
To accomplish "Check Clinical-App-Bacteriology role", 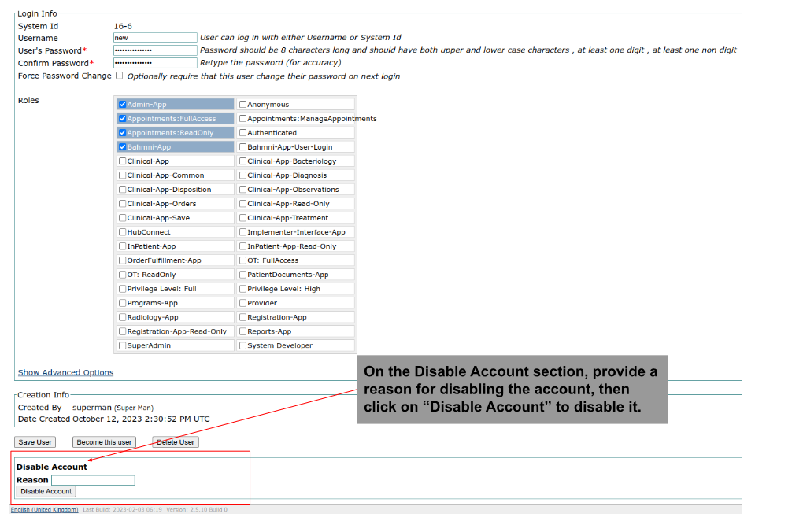I will tap(242, 161).
